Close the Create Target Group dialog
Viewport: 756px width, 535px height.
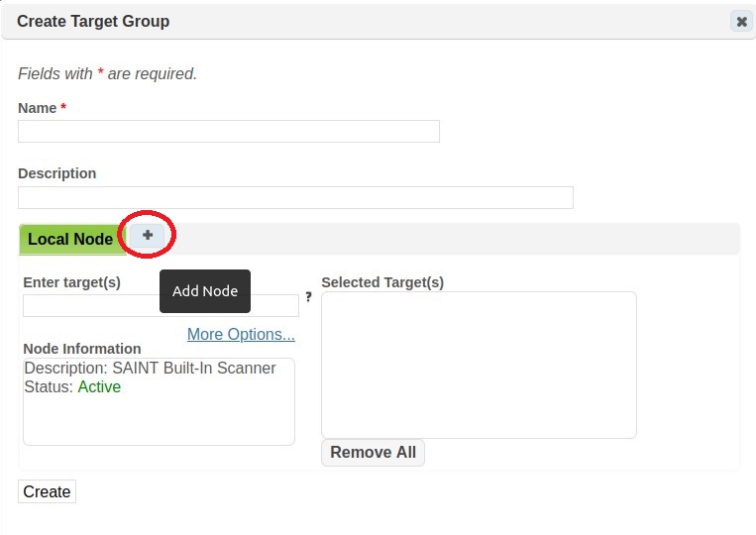click(x=740, y=21)
